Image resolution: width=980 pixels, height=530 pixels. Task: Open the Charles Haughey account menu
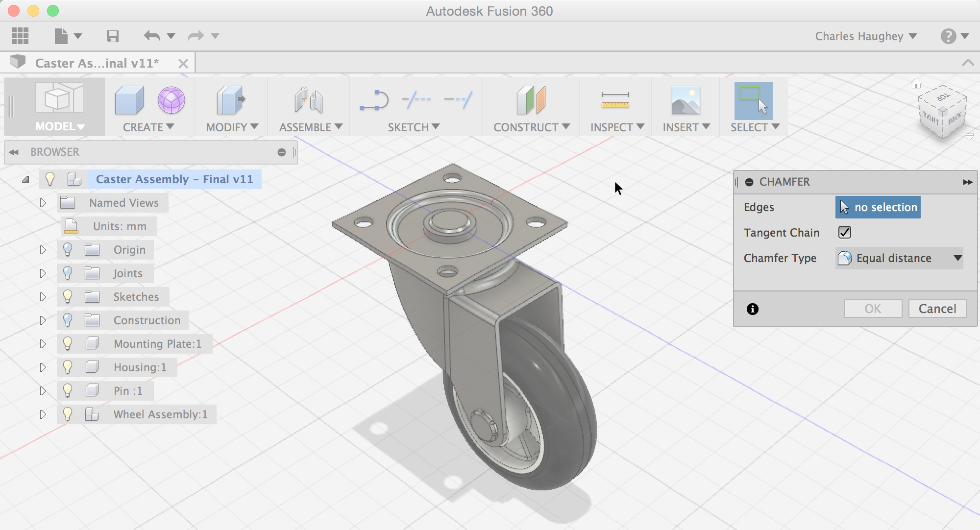coord(865,36)
